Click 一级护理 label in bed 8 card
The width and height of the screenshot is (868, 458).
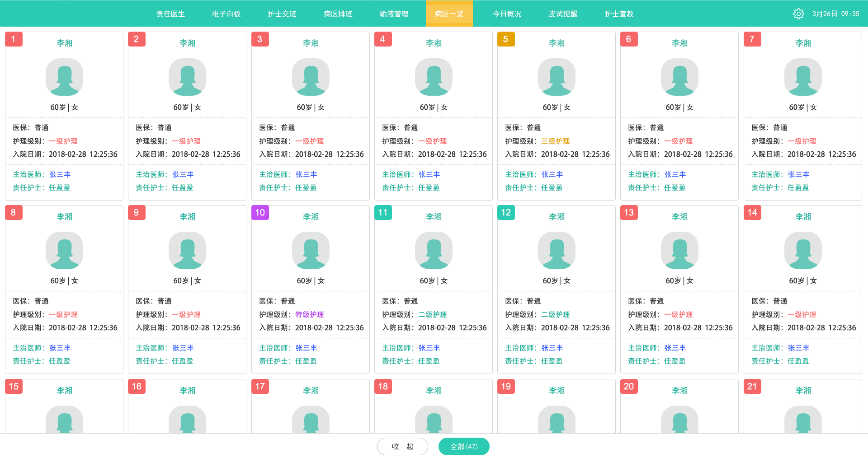coord(63,314)
